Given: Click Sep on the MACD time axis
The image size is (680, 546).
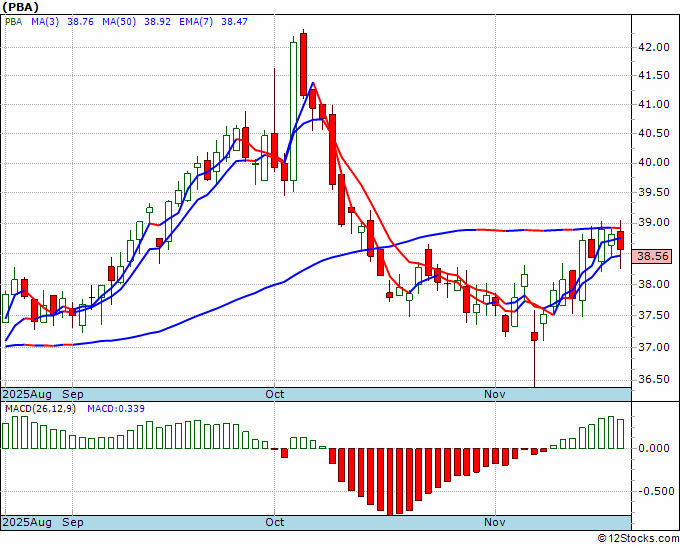Looking at the screenshot, I should tap(73, 522).
